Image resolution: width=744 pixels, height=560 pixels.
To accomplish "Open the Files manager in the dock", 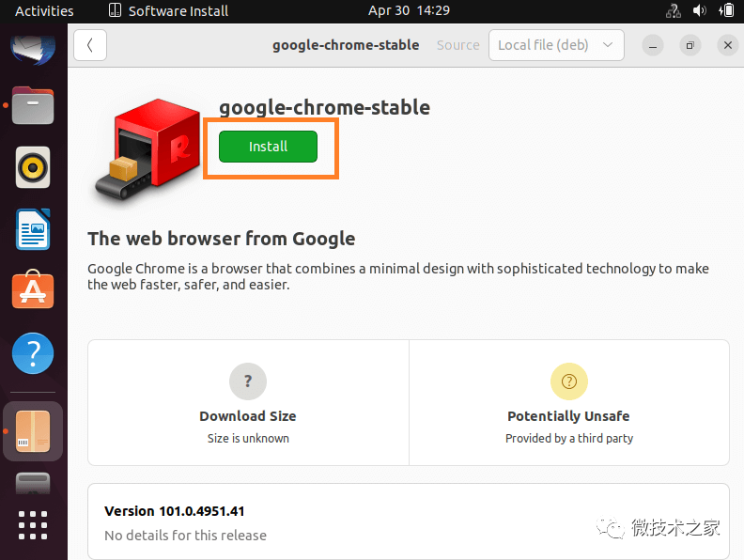I will (33, 105).
